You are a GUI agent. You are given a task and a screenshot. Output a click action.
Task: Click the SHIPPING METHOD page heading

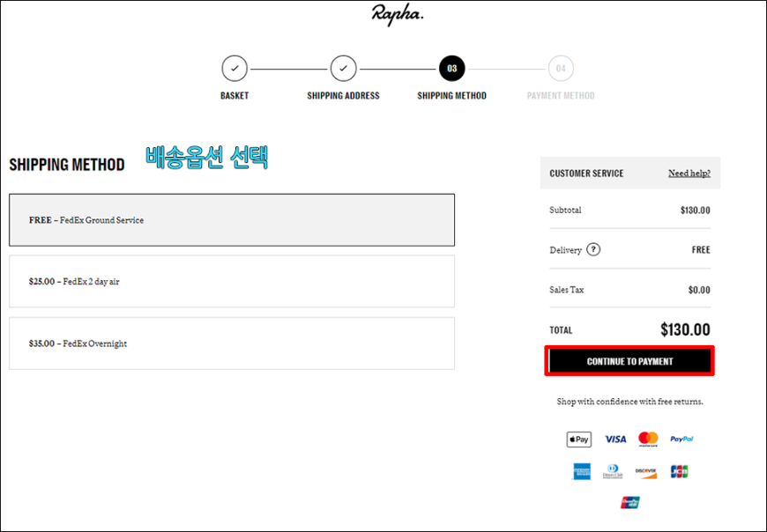point(67,165)
